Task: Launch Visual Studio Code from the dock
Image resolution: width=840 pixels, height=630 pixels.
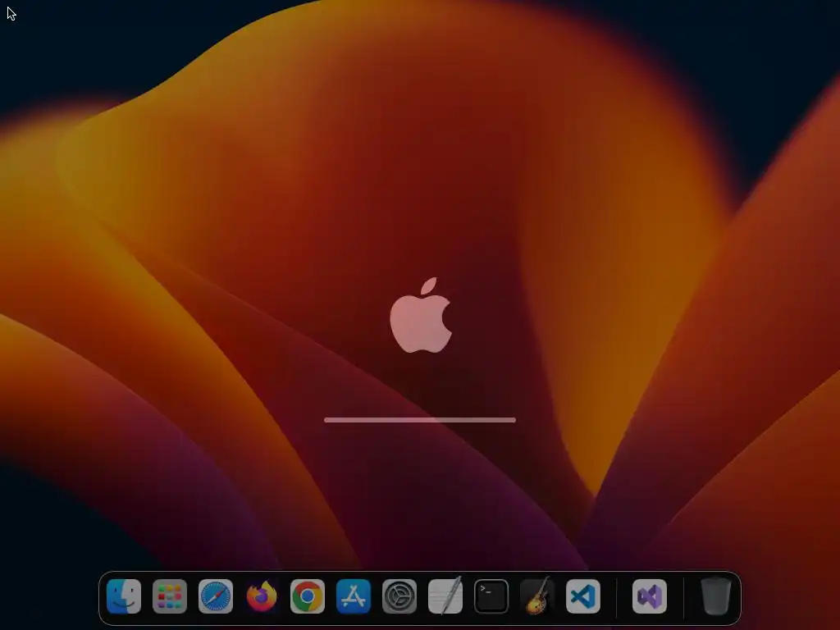Action: click(x=583, y=596)
